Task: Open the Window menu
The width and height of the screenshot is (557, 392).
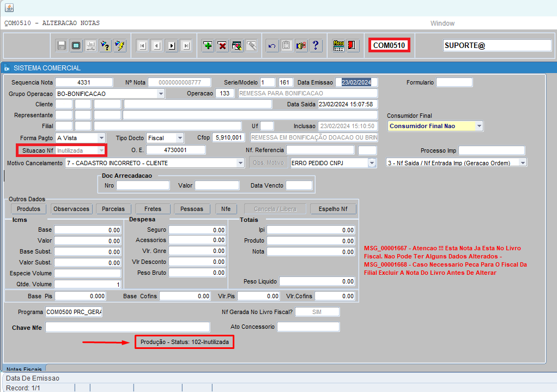Action: click(x=442, y=23)
